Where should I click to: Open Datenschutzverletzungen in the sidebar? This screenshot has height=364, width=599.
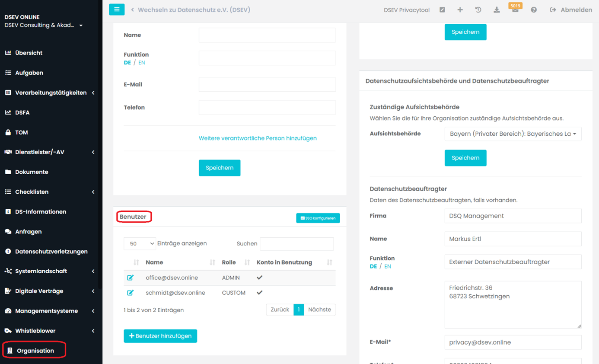click(51, 251)
